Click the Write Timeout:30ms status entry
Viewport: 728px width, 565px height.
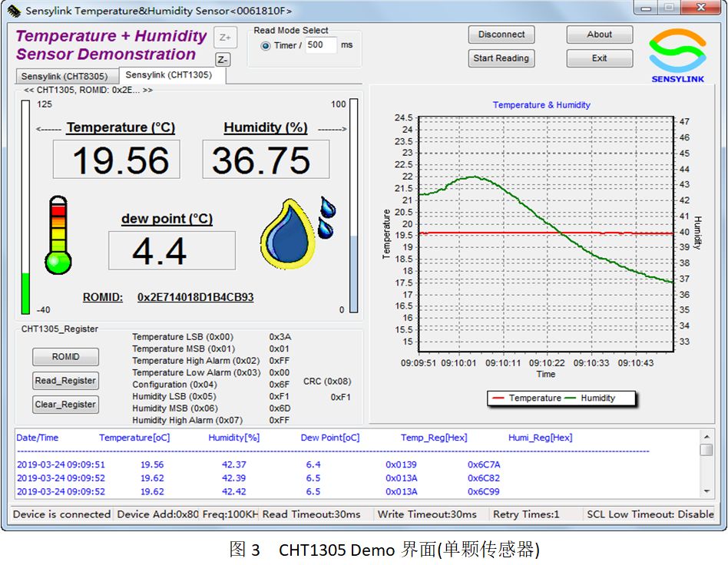(x=427, y=514)
